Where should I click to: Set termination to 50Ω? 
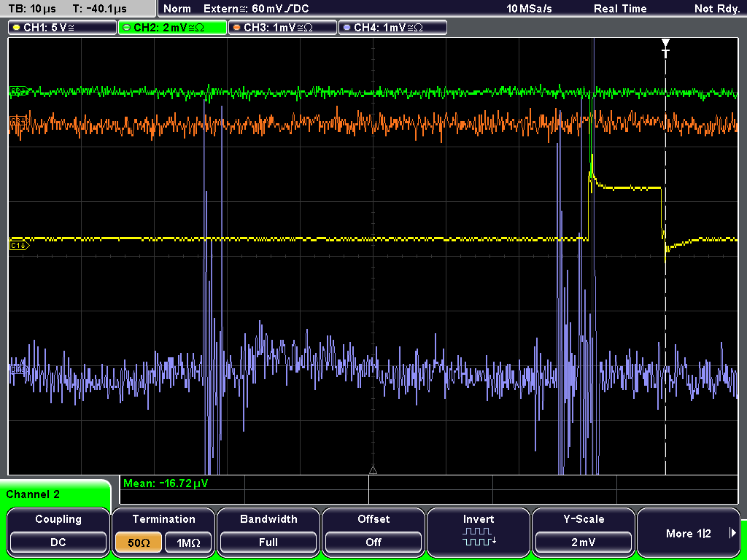(x=139, y=542)
